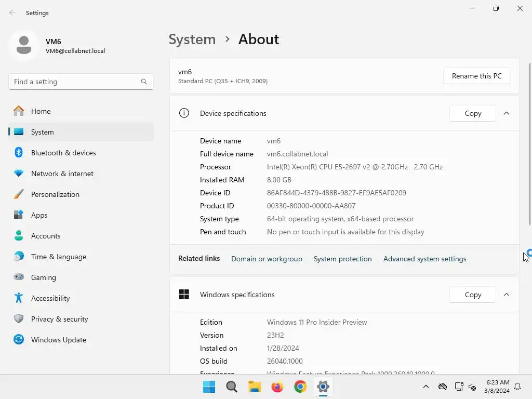Viewport: 532px width, 399px height.
Task: Open the VM6 user profile avatar
Action: pos(24,45)
